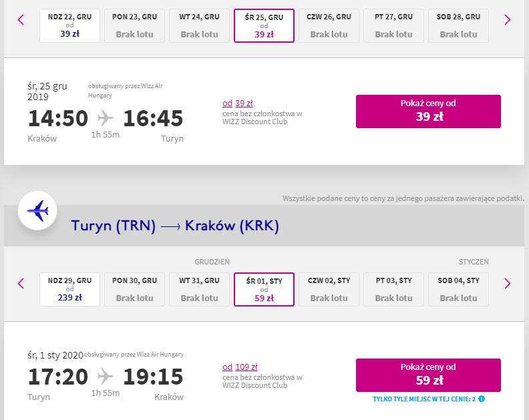
Task: Choose CZW 26, GRU date tile
Action: coord(329,25)
